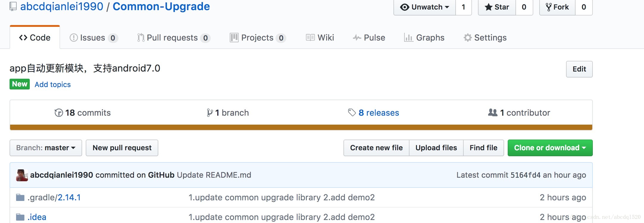Click the forks count 0
This screenshot has width=644, height=223.
tap(584, 7)
